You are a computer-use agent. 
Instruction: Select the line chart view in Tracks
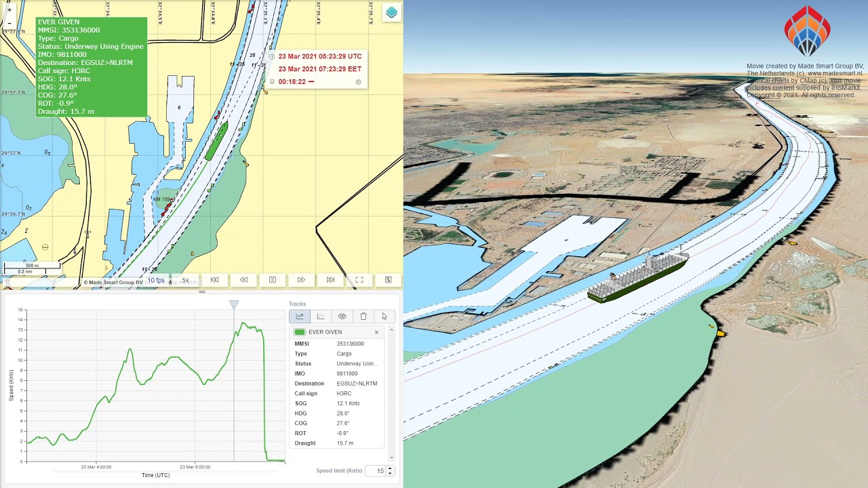pyautogui.click(x=300, y=317)
